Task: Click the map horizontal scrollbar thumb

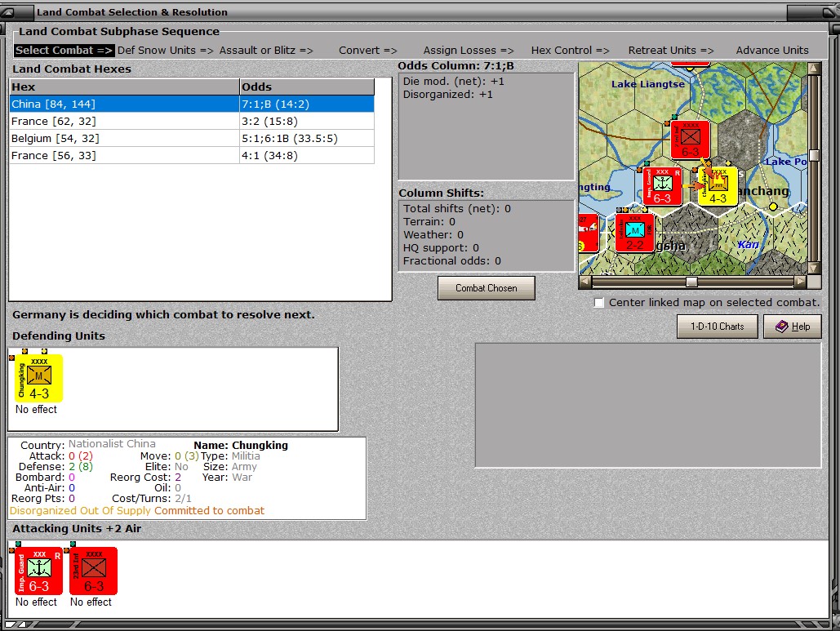Action: coord(691,282)
